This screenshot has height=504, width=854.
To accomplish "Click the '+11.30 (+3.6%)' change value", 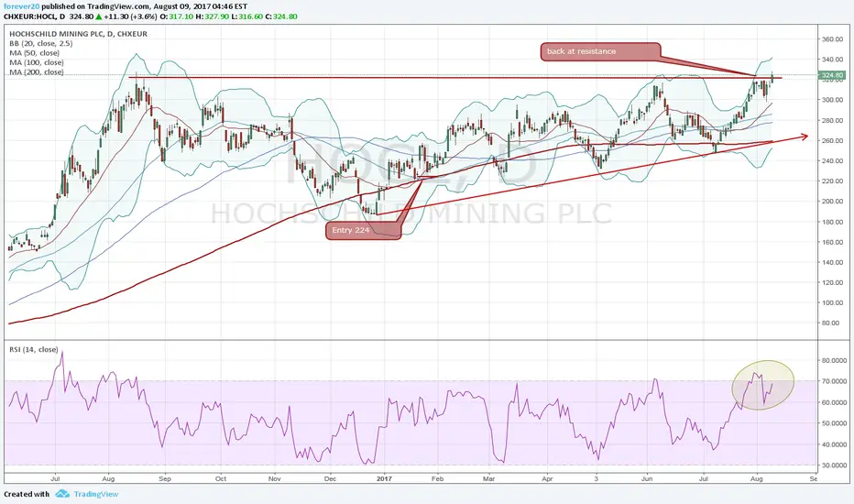I will (x=129, y=16).
